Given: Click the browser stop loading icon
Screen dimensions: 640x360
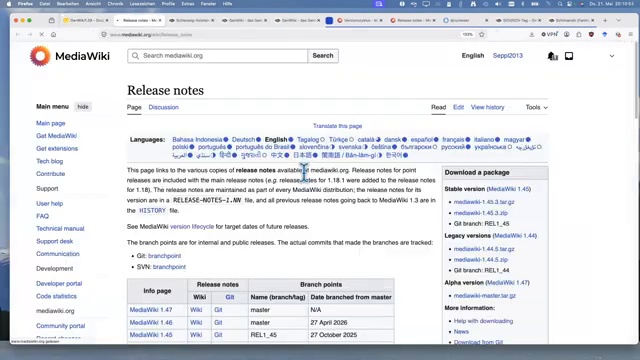Looking at the screenshot, I should point(42,35).
